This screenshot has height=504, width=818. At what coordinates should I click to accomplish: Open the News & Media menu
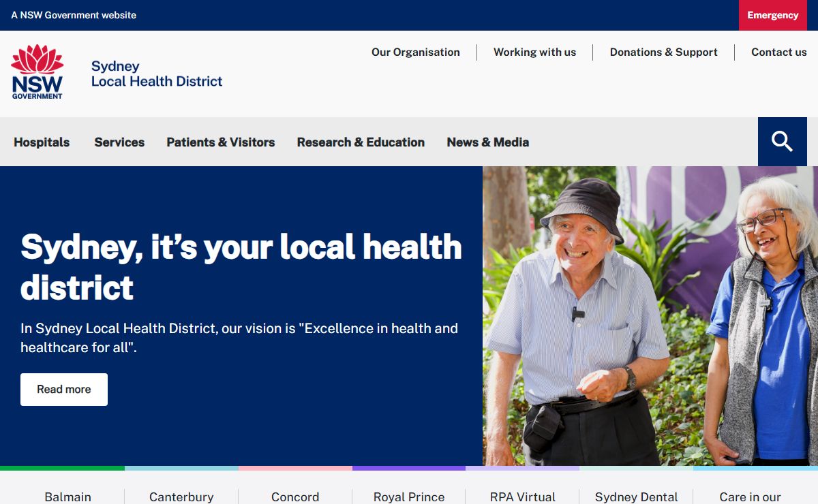click(x=488, y=142)
